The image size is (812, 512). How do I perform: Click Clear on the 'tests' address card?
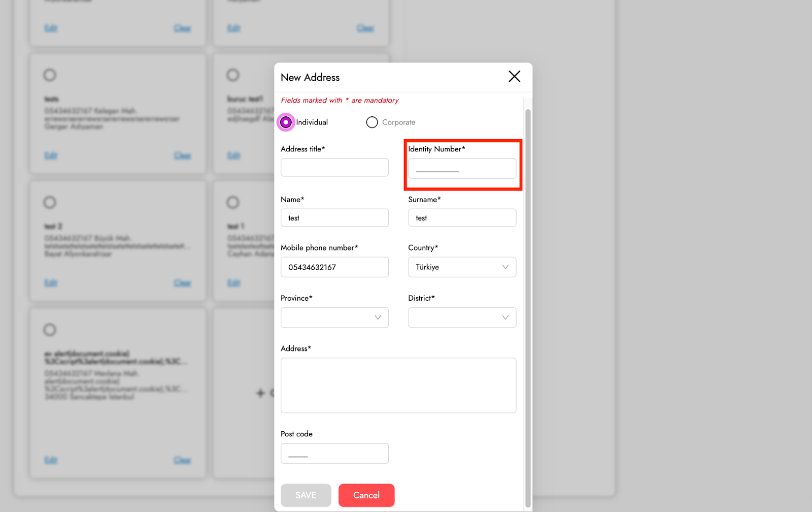[182, 155]
